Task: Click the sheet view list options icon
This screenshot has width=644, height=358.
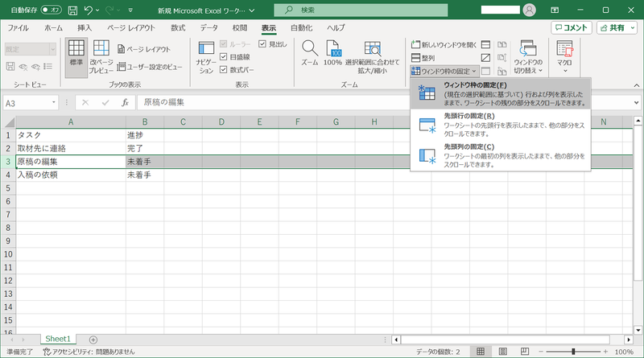Action: point(48,67)
